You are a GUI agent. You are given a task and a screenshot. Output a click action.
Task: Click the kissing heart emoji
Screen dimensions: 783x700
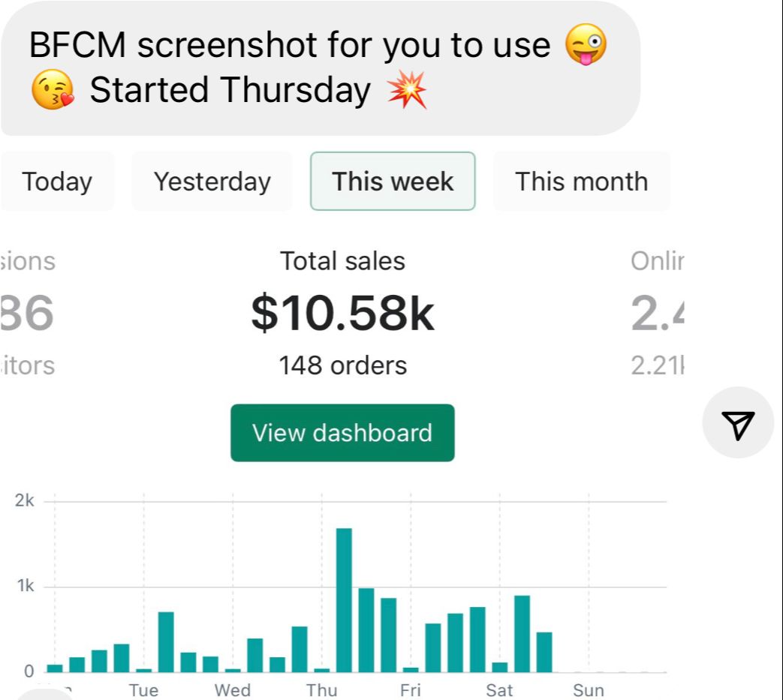click(x=53, y=91)
